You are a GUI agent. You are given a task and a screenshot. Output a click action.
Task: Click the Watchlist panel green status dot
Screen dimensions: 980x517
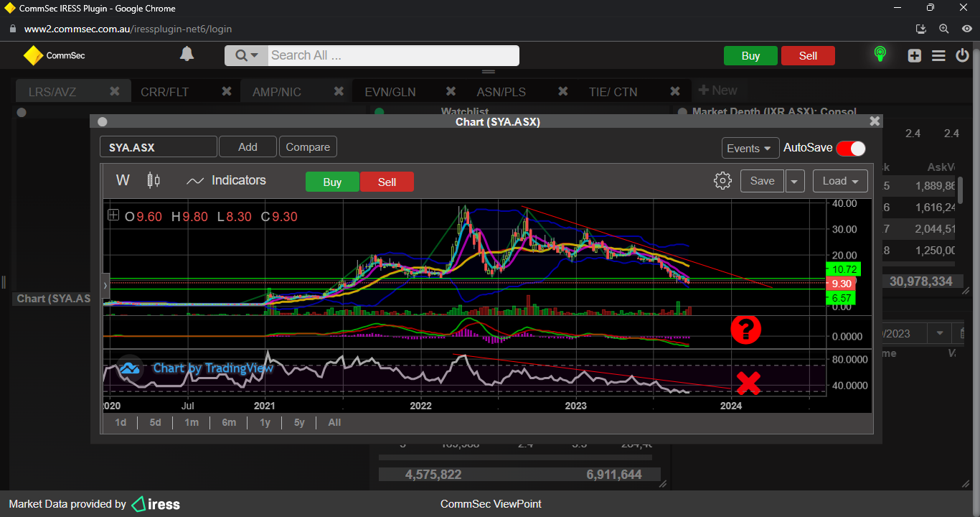click(380, 112)
